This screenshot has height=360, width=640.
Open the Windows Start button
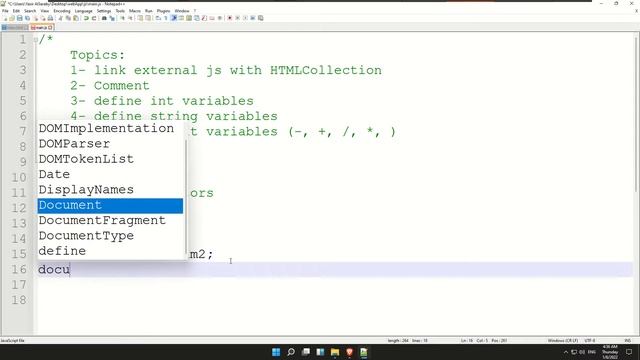[276, 352]
